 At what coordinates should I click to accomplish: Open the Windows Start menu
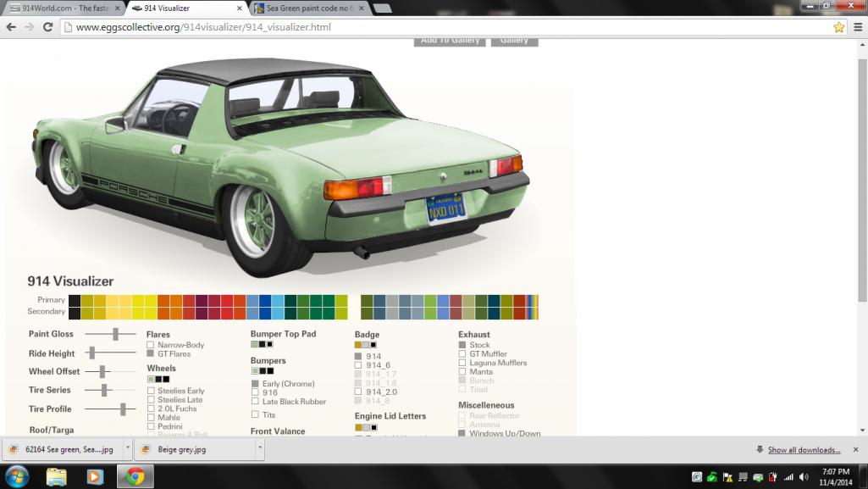point(17,477)
